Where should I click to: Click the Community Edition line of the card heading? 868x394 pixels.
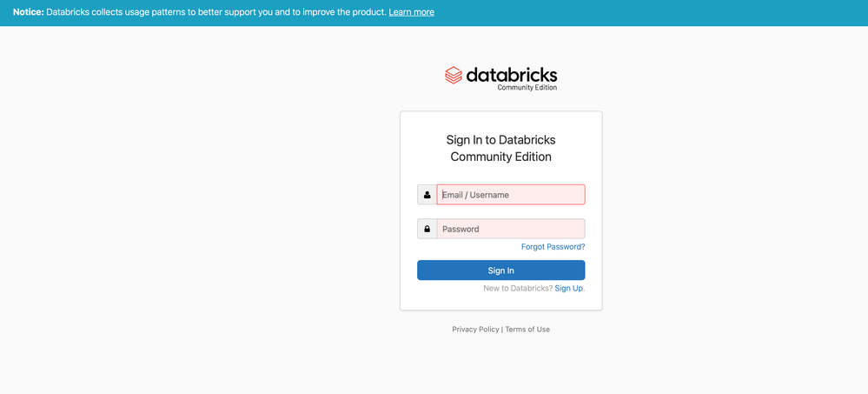pos(501,157)
